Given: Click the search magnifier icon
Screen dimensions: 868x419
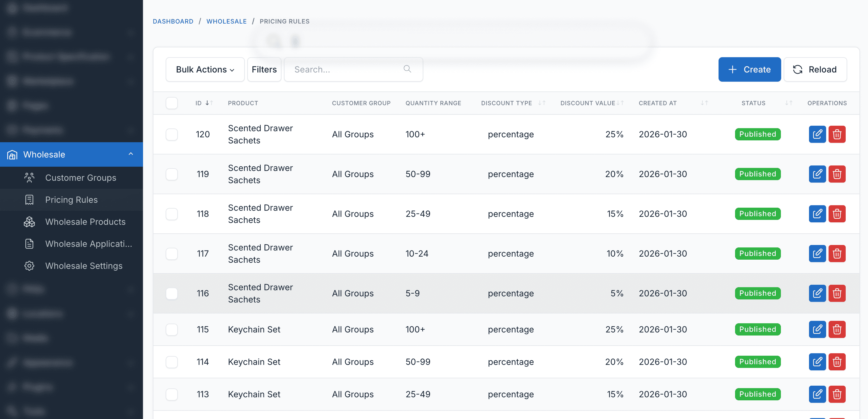Looking at the screenshot, I should 407,69.
